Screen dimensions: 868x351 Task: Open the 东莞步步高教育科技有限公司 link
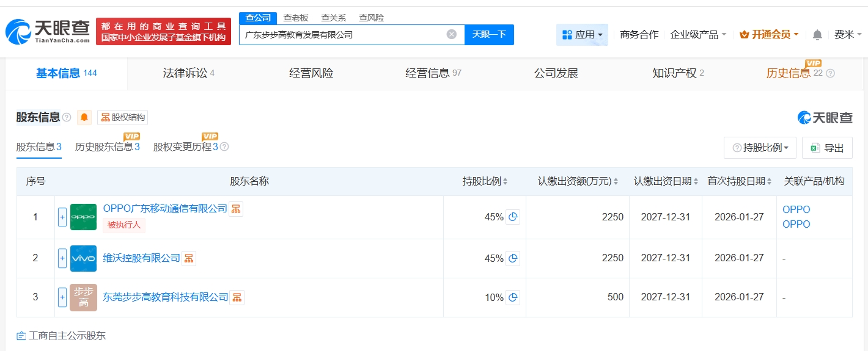click(x=165, y=297)
